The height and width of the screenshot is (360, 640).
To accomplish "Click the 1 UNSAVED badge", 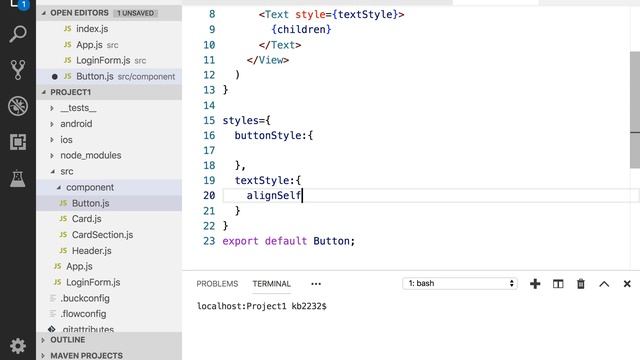I will 136,13.
